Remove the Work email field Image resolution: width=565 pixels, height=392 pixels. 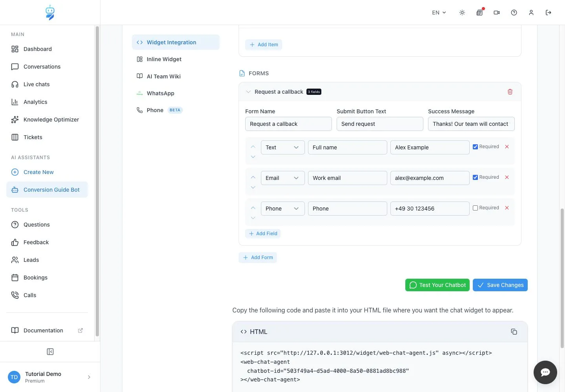(507, 177)
